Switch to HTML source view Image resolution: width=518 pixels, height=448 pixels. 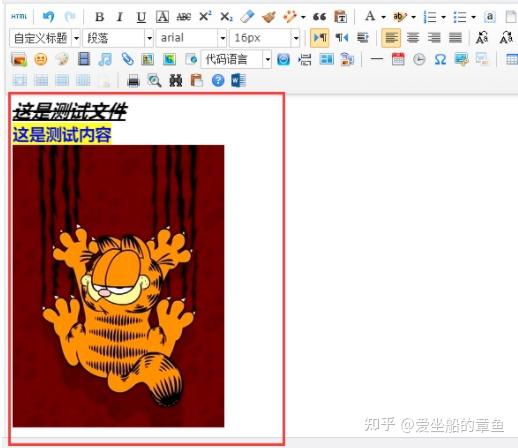pos(19,16)
